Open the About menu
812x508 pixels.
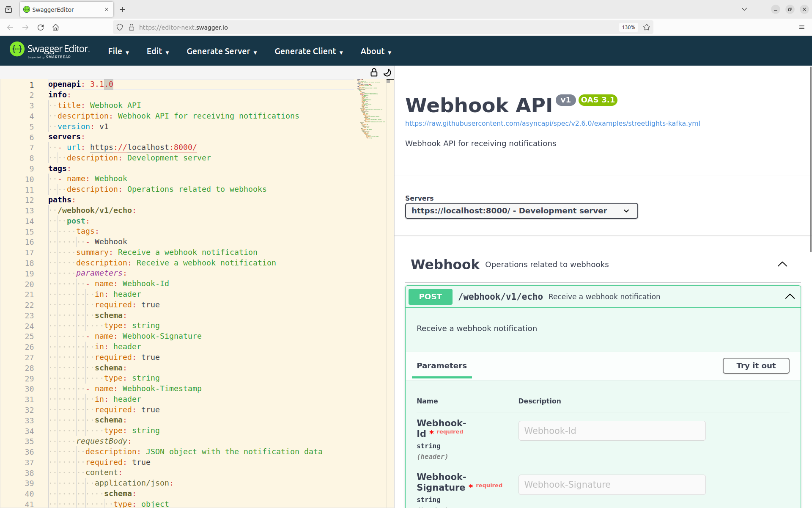[376, 51]
